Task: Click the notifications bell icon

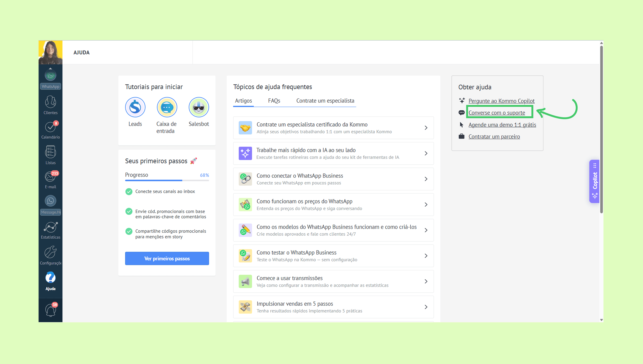Action: point(50,310)
